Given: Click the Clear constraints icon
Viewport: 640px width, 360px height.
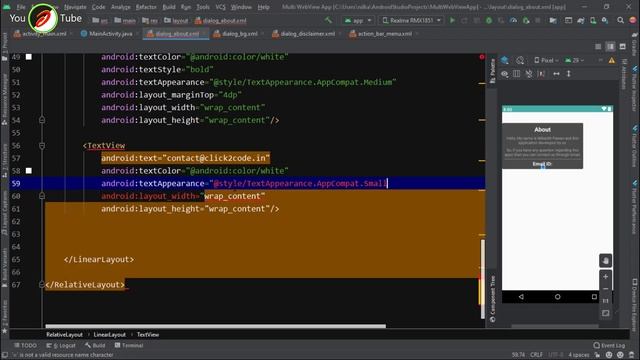Looking at the screenshot, I should click(x=529, y=74).
